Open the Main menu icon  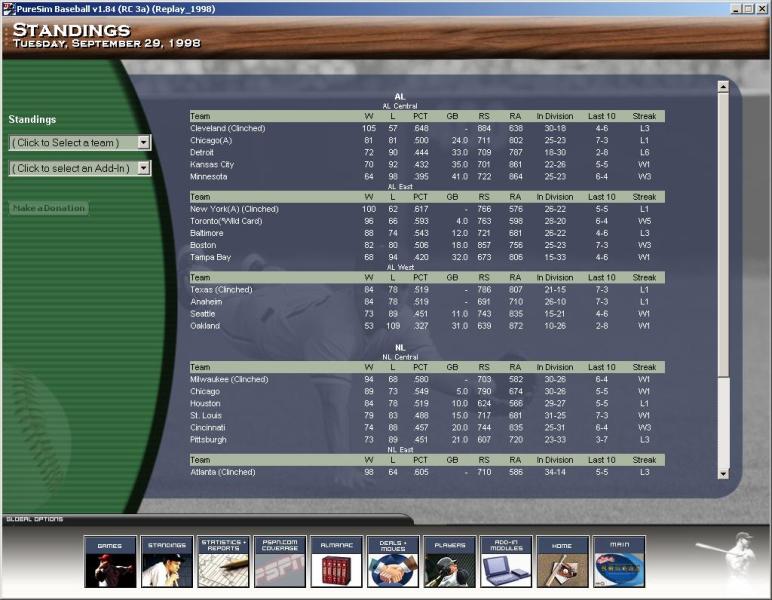tap(619, 562)
